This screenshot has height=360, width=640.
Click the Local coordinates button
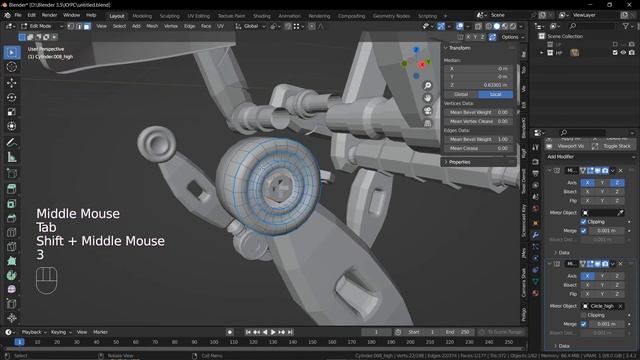coord(495,94)
